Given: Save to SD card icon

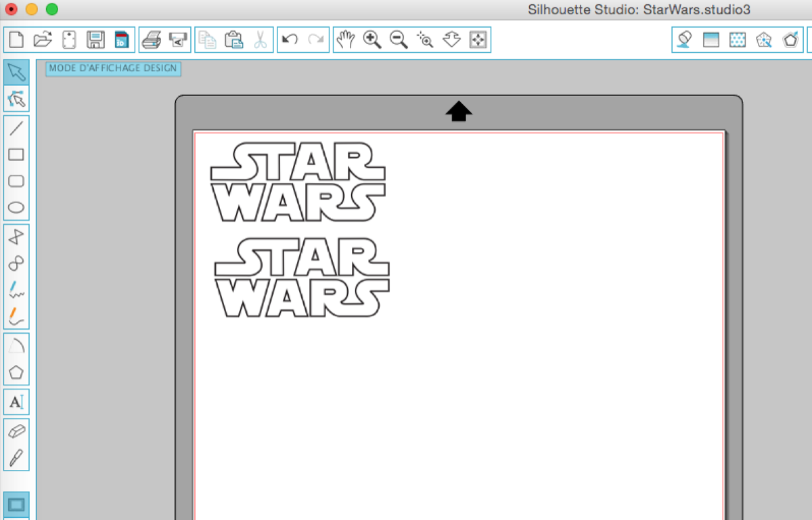Looking at the screenshot, I should (x=122, y=39).
